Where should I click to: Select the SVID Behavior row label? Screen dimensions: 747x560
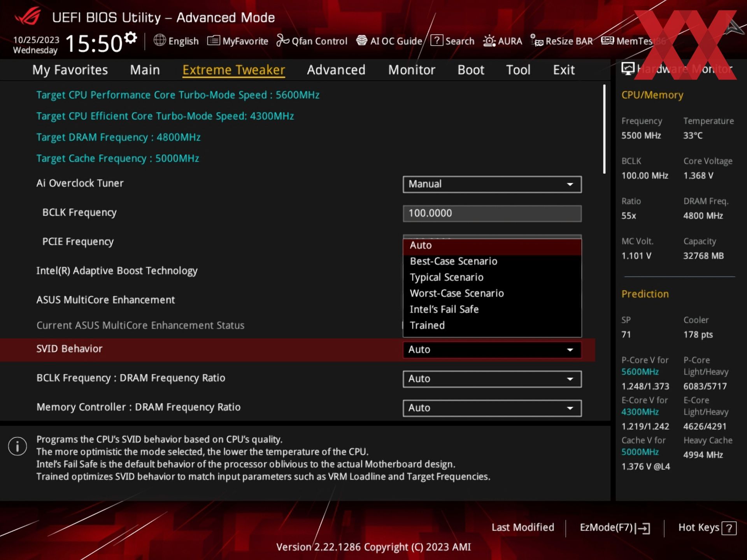(69, 349)
